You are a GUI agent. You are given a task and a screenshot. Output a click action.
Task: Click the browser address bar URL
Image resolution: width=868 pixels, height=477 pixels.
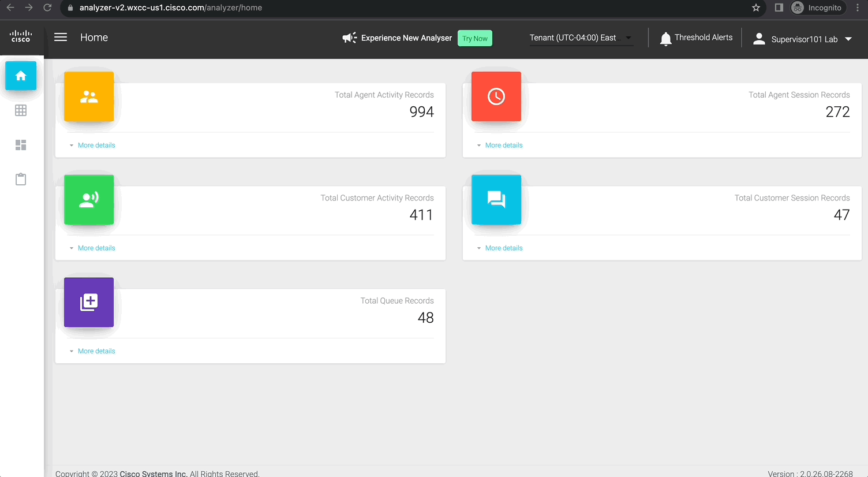click(x=171, y=8)
